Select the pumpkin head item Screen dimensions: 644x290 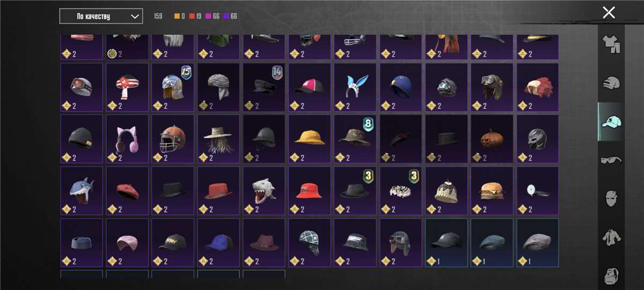tap(492, 139)
